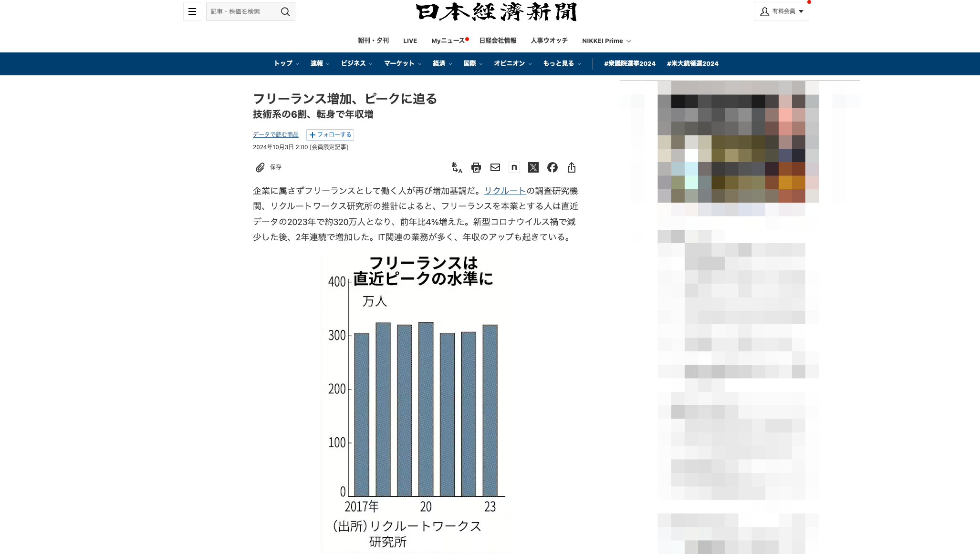
Task: Share the article to note
Action: [x=514, y=167]
